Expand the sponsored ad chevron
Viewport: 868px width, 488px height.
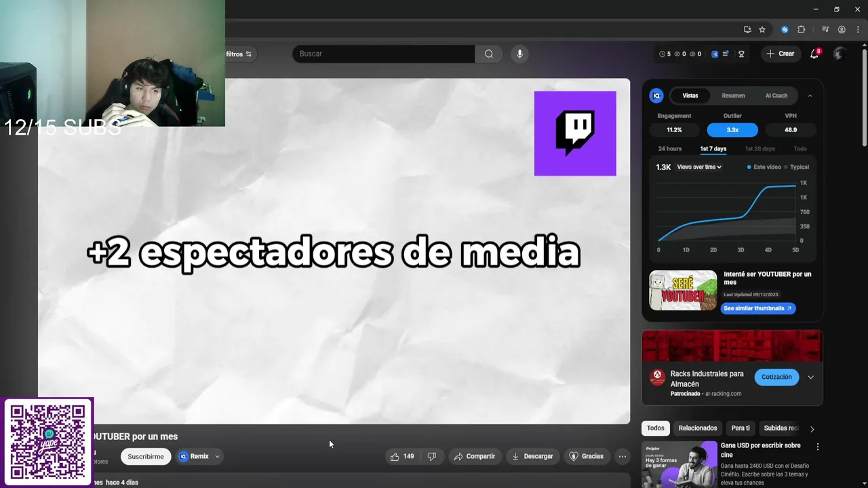click(x=810, y=377)
